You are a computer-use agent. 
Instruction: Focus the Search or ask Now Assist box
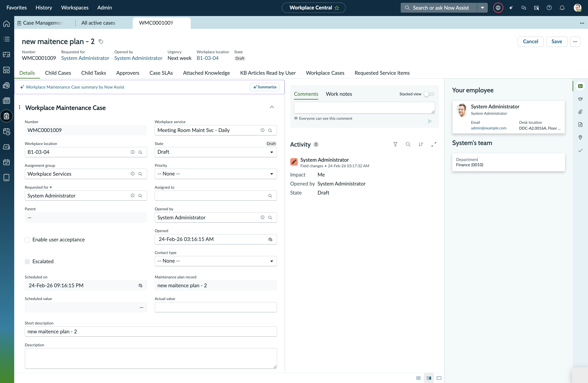click(x=438, y=8)
